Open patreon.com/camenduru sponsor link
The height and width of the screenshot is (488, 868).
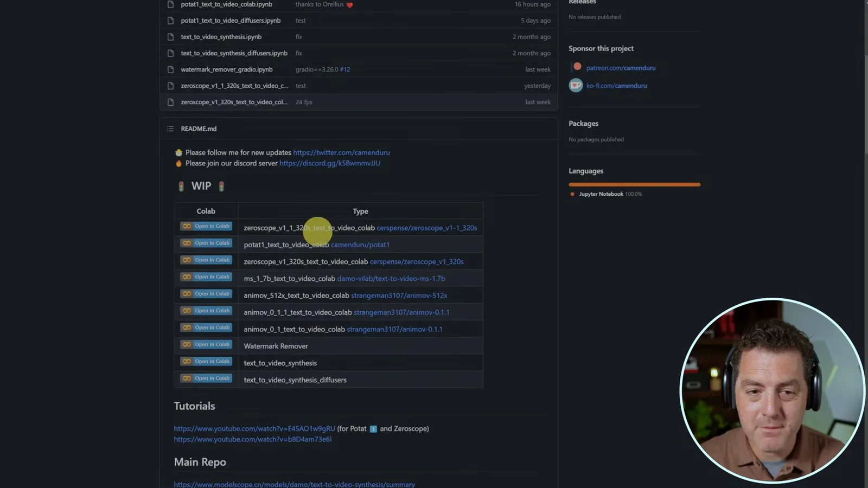pos(621,68)
